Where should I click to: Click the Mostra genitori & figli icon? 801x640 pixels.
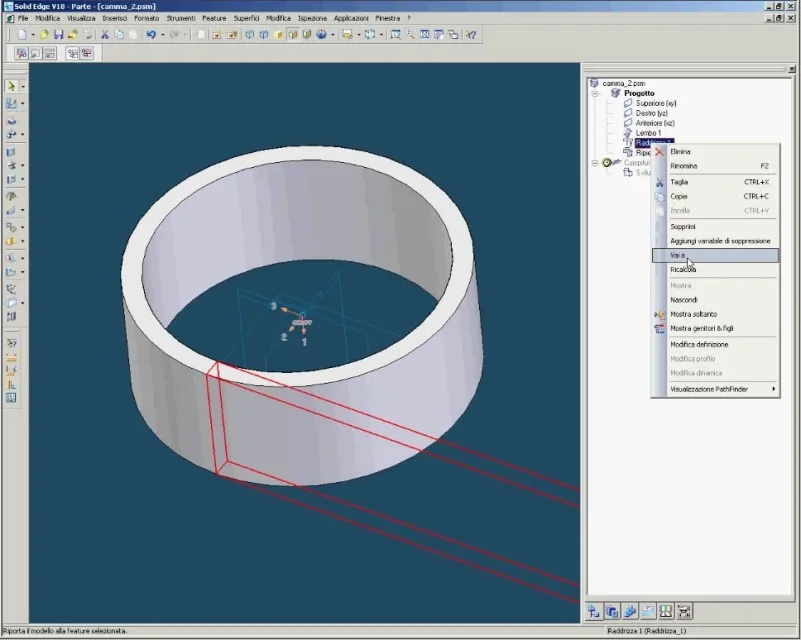coord(659,329)
